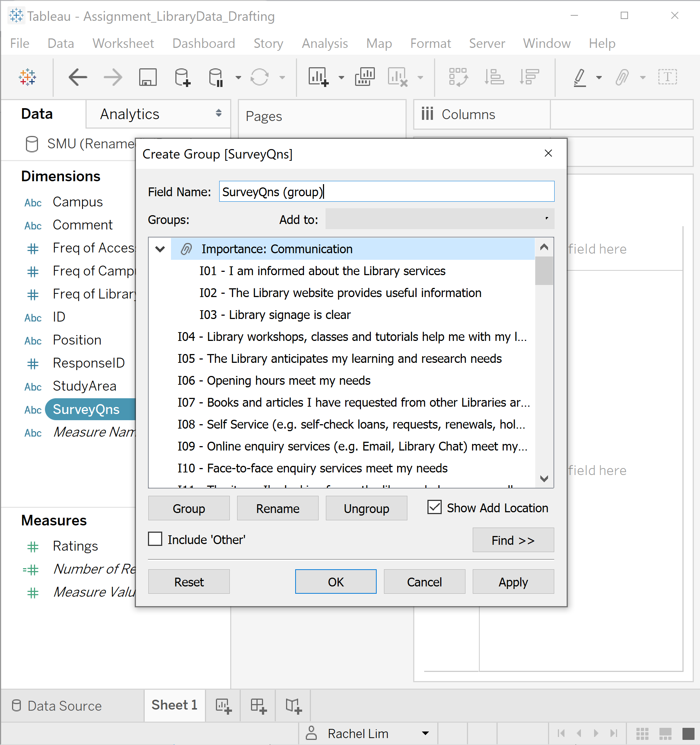Click the new story tab icon at bottom
Screen dimensions: 700x745
coord(293,706)
